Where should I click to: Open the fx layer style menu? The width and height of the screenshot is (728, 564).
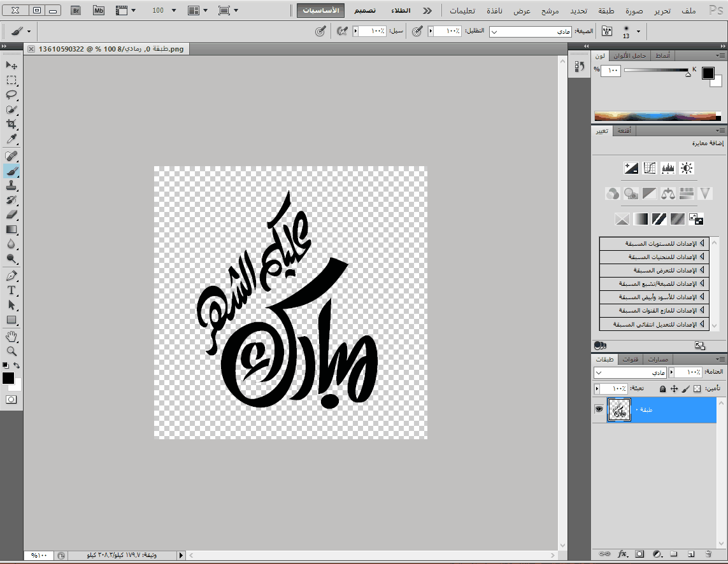(623, 554)
